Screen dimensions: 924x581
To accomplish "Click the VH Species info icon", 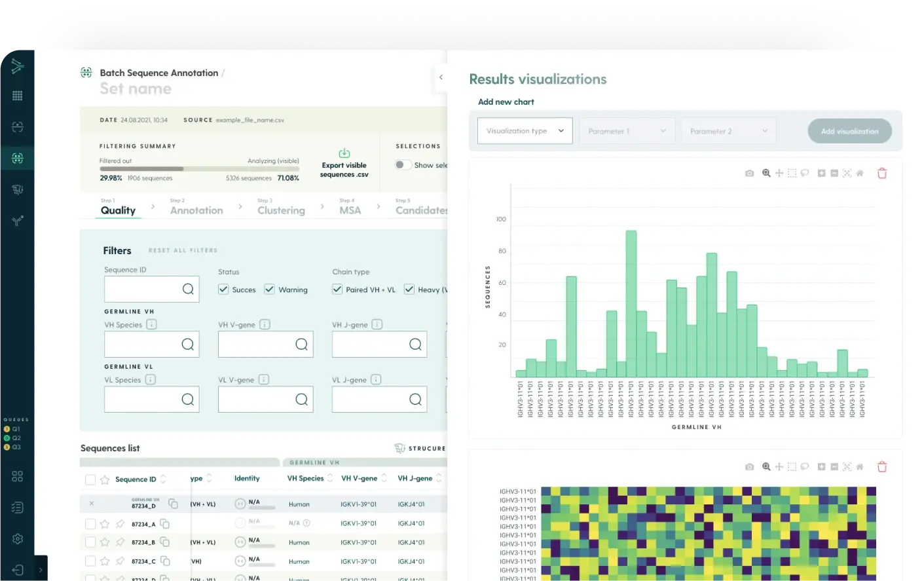I will pos(151,325).
